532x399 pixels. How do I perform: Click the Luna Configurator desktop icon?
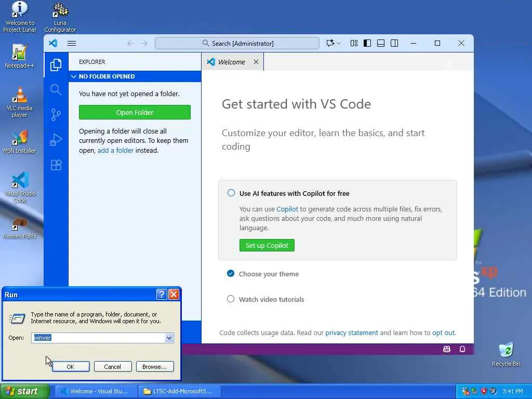60,17
